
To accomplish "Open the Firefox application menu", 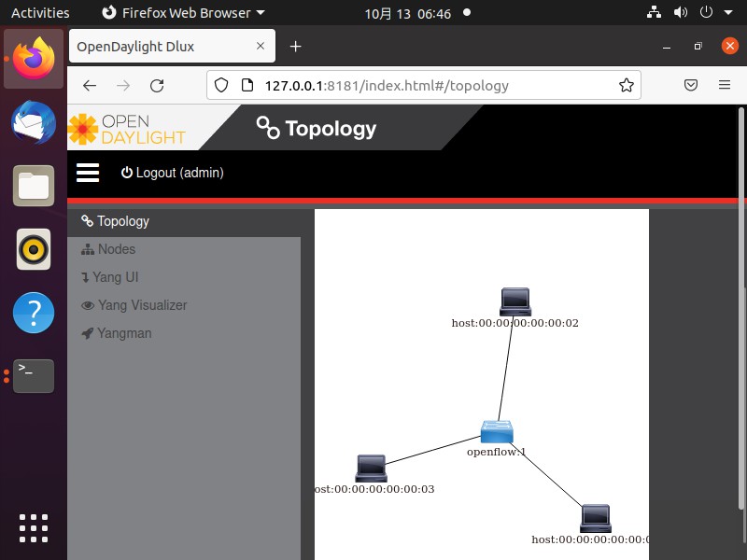I will pyautogui.click(x=725, y=85).
